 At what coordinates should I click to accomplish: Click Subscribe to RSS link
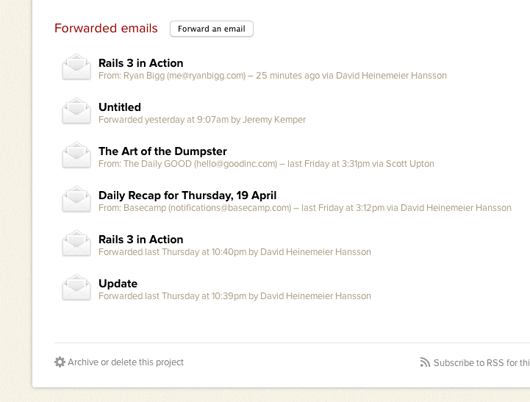[x=482, y=363]
